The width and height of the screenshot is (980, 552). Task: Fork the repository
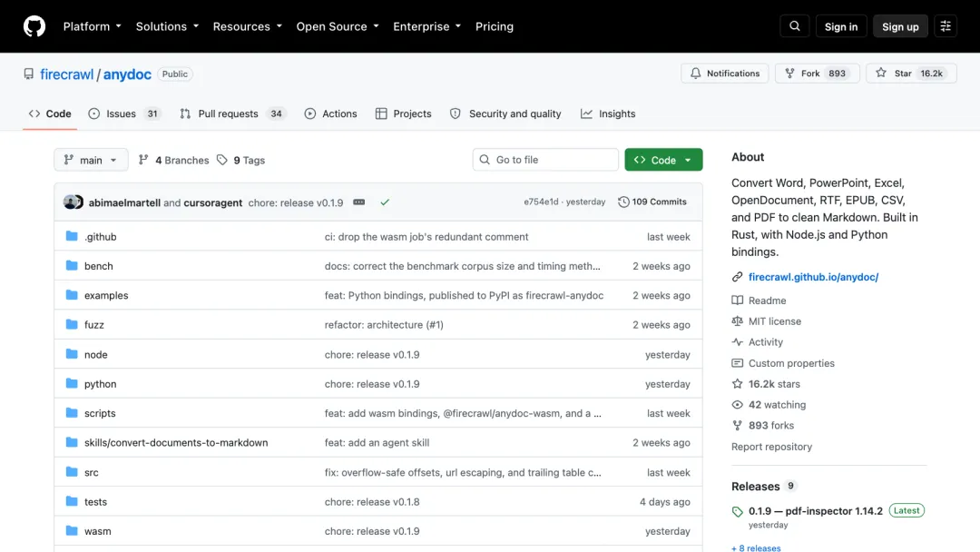click(x=817, y=74)
